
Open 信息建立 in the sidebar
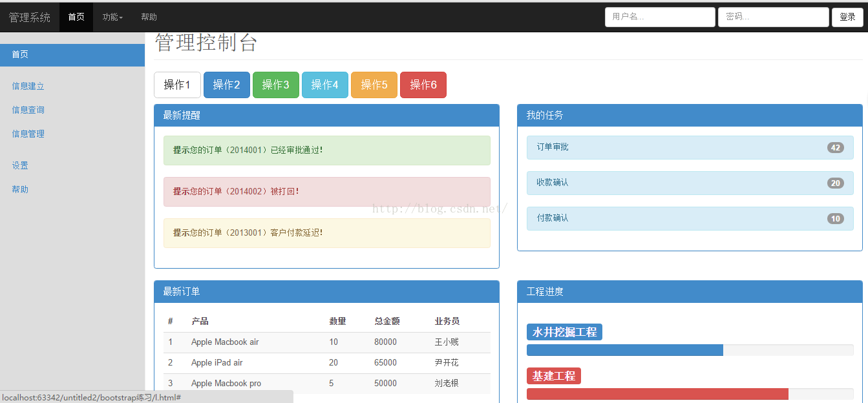coord(28,86)
